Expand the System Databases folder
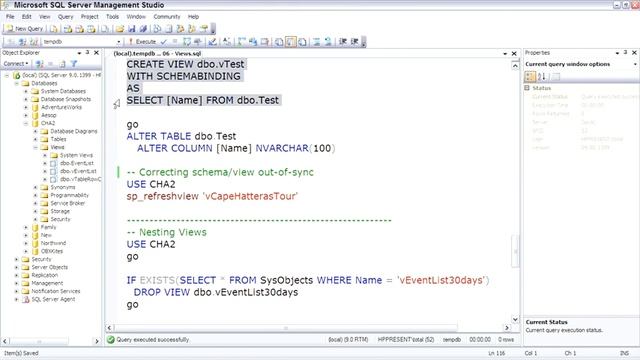The height and width of the screenshot is (360, 640). click(x=26, y=91)
